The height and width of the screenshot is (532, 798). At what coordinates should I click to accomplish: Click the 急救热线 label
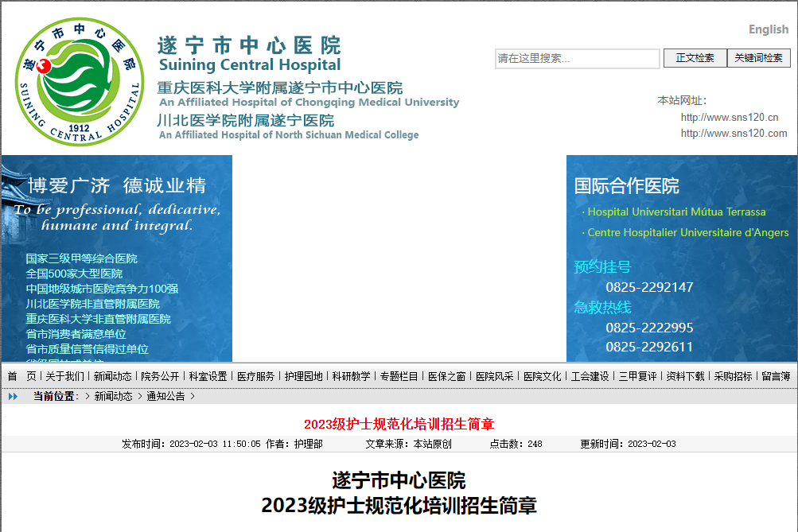(x=602, y=307)
